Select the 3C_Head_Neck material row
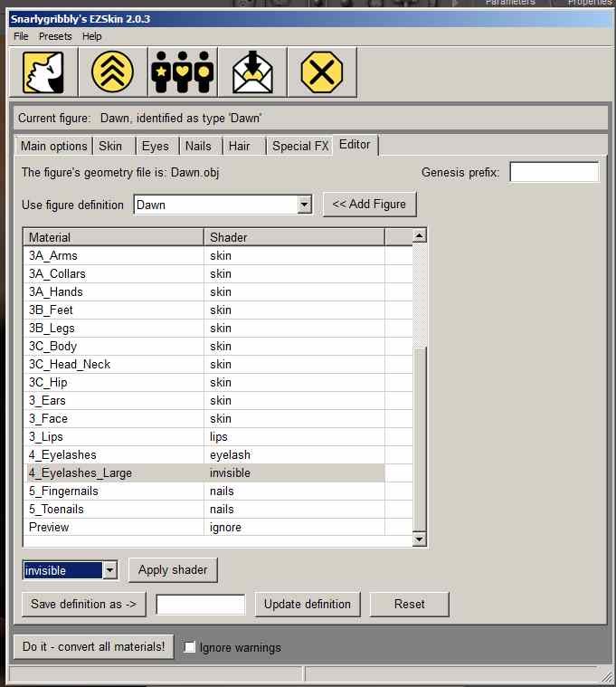 point(218,365)
